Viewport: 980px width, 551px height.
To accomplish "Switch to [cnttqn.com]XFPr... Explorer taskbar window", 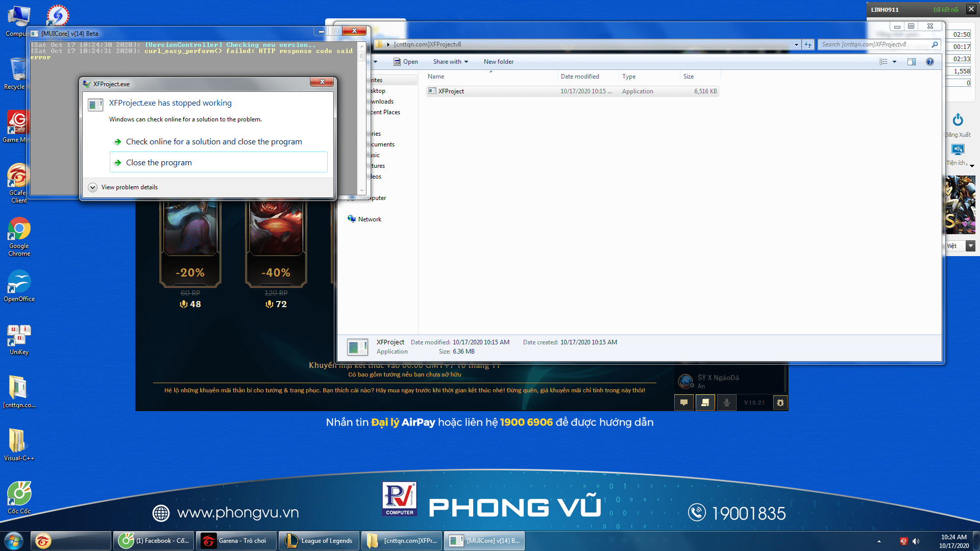I will point(402,541).
